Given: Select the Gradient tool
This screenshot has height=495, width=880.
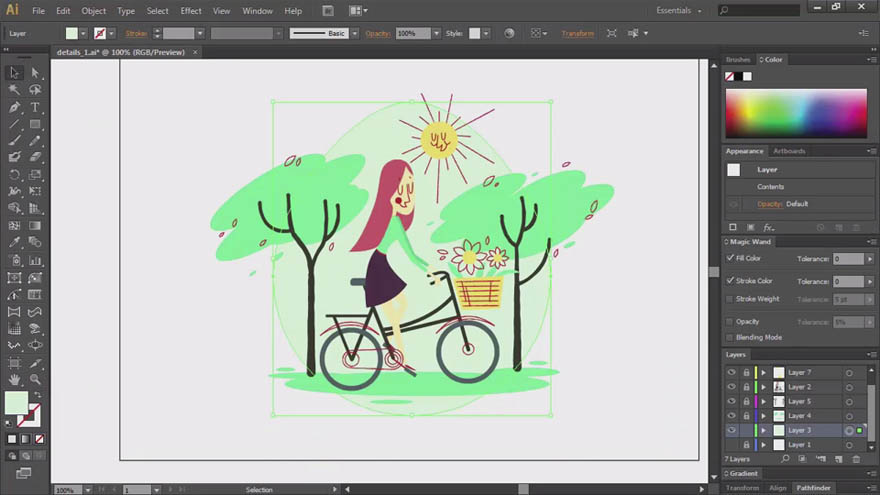Looking at the screenshot, I should pos(35,226).
